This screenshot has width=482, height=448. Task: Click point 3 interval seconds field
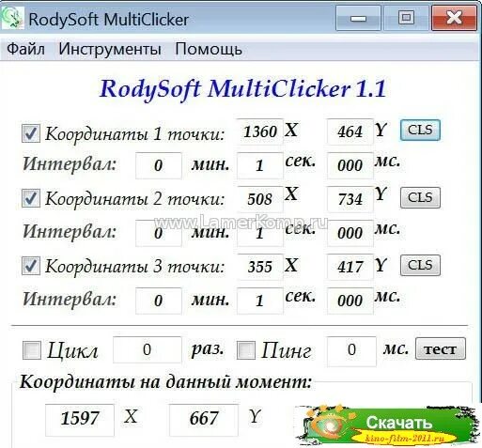pyautogui.click(x=260, y=301)
